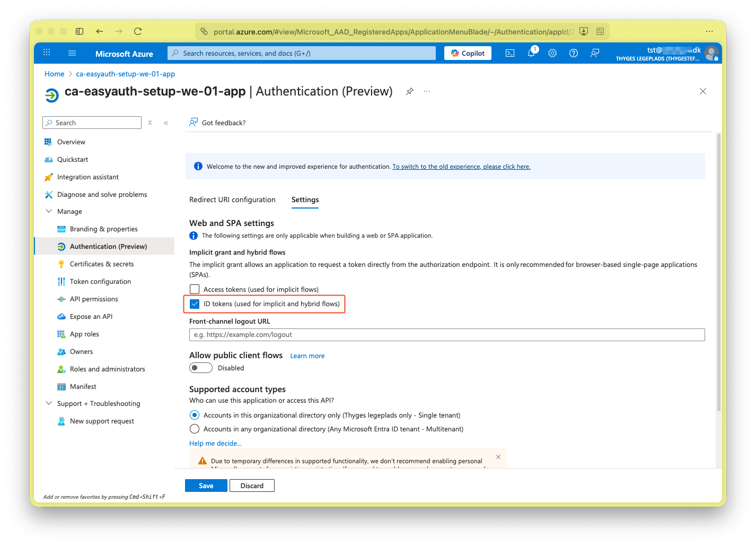Viewport: 756px width, 546px height.
Task: Open Cloud Shell from the top bar
Action: (510, 53)
